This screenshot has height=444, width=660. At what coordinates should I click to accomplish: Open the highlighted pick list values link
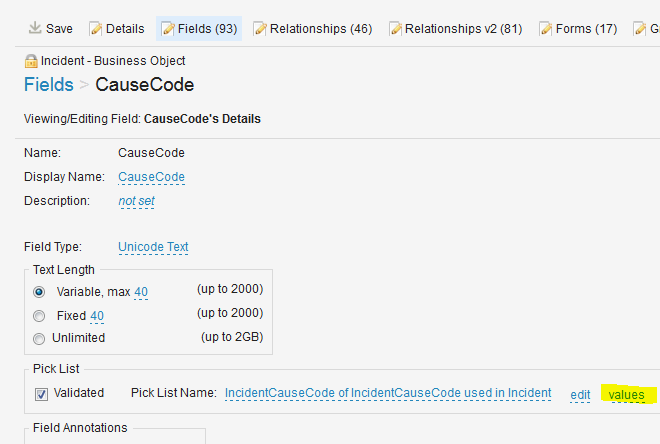627,395
